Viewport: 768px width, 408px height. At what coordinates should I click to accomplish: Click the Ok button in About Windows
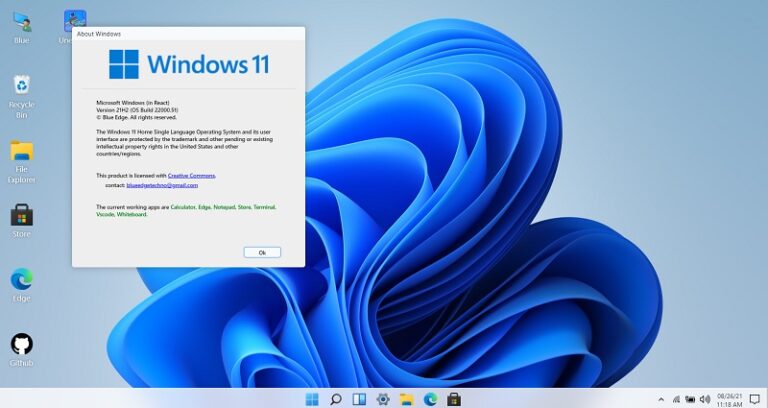click(x=262, y=252)
